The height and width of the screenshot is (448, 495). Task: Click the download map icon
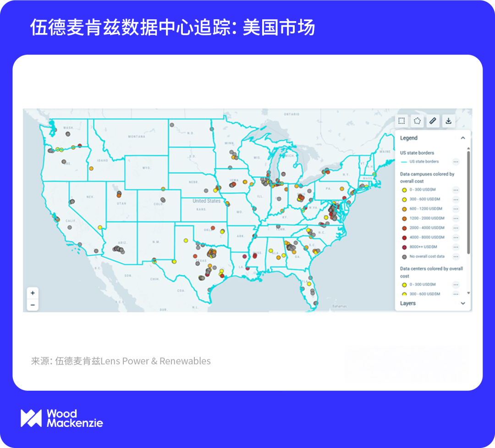pos(448,121)
